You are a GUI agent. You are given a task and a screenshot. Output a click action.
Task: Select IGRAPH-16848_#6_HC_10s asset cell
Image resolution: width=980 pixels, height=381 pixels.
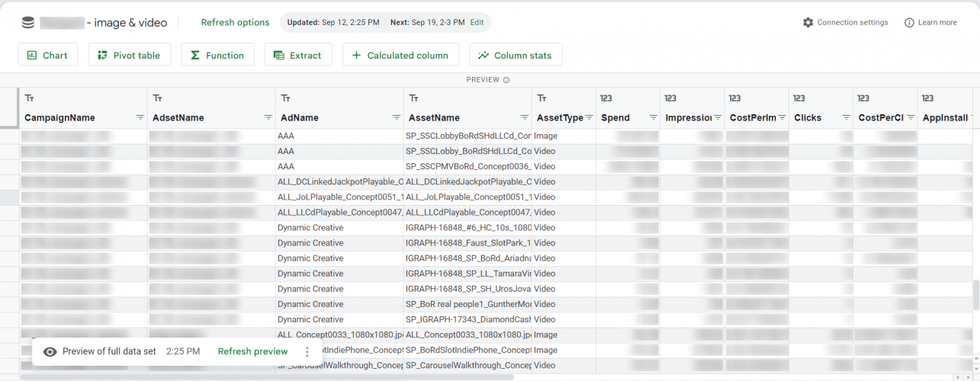point(468,228)
